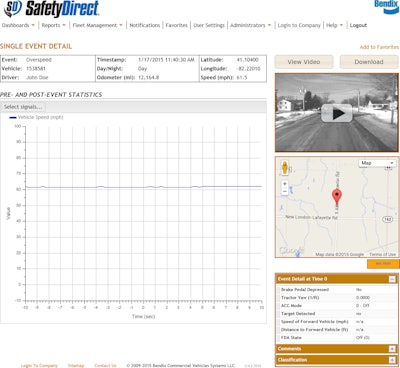Select the latitude value 41.10400
400x368 pixels.
click(247, 60)
